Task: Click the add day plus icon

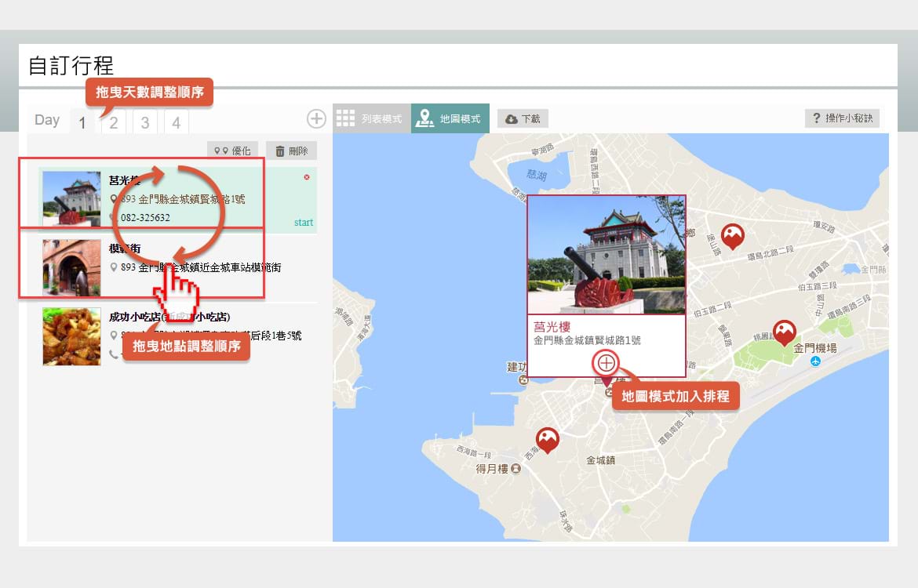Action: 316,118
